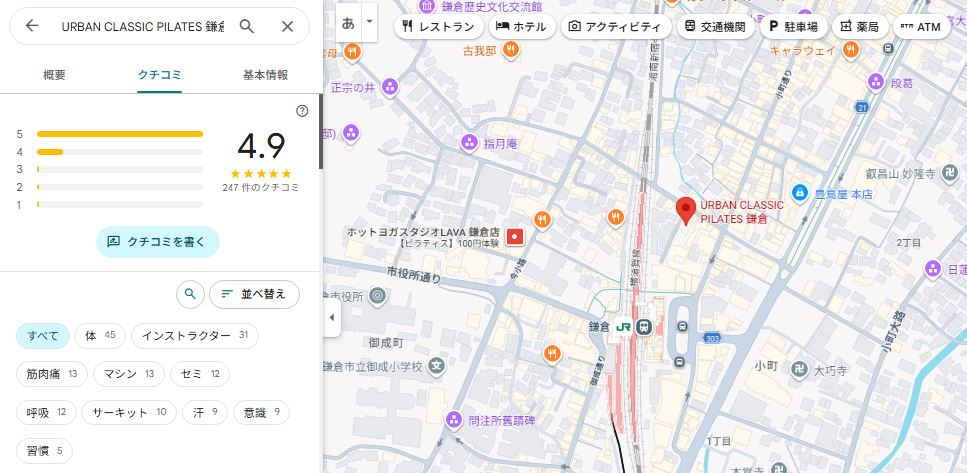The width and height of the screenshot is (967, 473).
Task: Click the クチコミを書く button
Action: (x=158, y=241)
